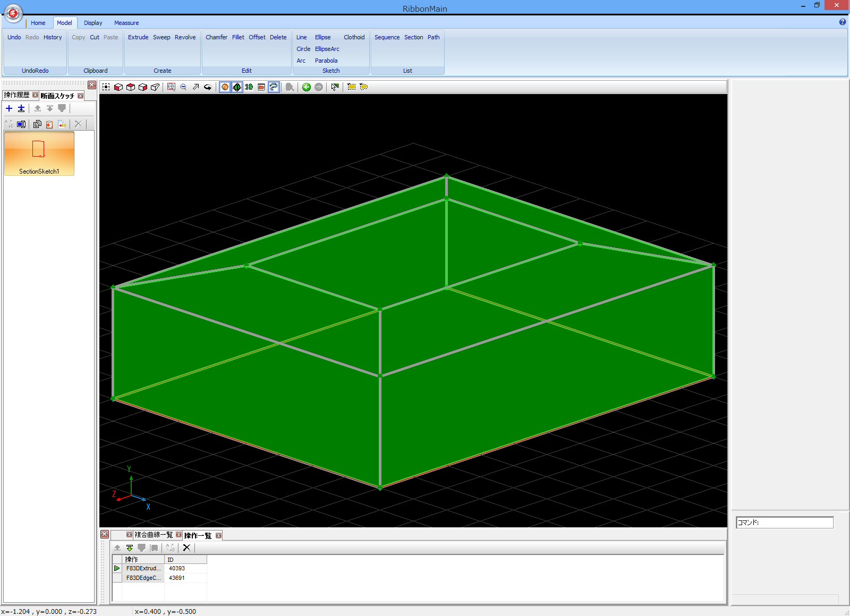This screenshot has height=616, width=850.
Task: Open the Sequence list
Action: 387,37
